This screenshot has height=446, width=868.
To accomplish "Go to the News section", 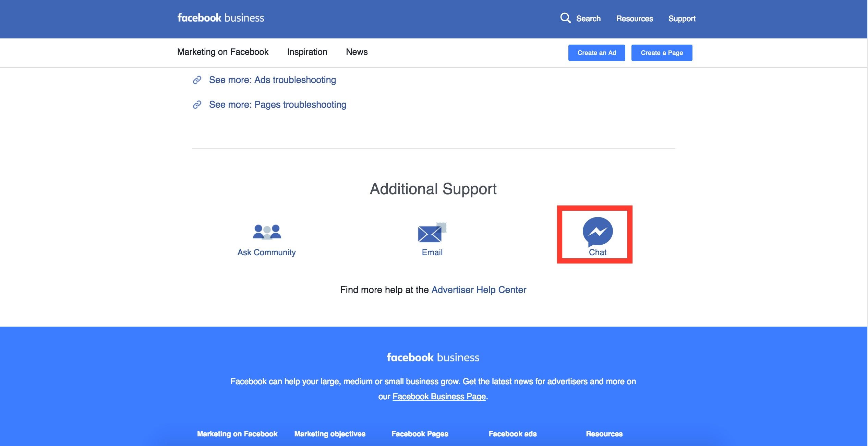I will point(357,52).
